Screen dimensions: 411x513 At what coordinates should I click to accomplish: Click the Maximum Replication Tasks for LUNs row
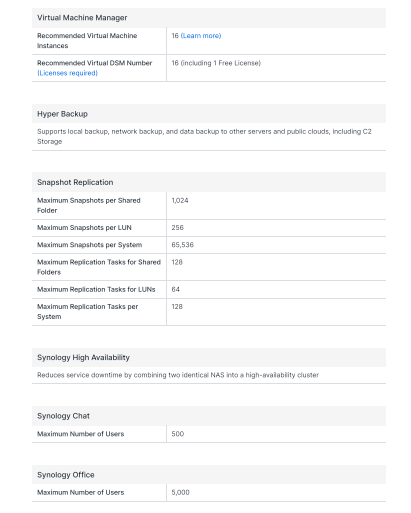click(x=209, y=289)
